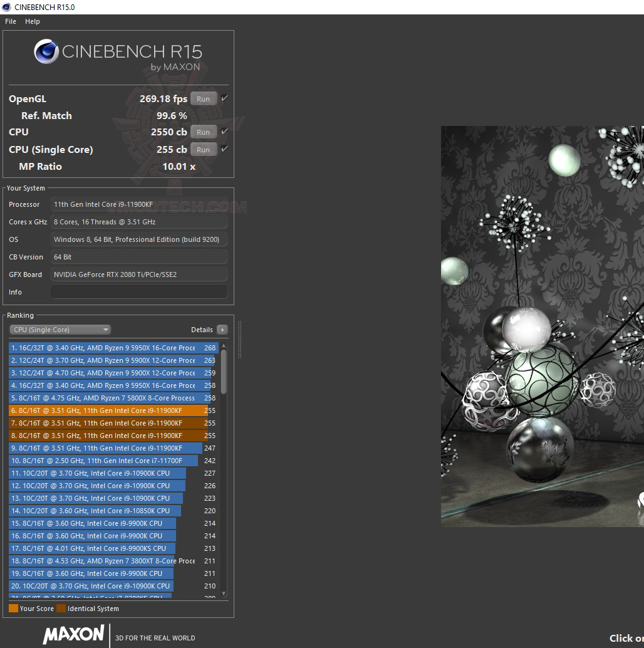Select rank 10 Core i7-11700F entry

[x=113, y=461]
